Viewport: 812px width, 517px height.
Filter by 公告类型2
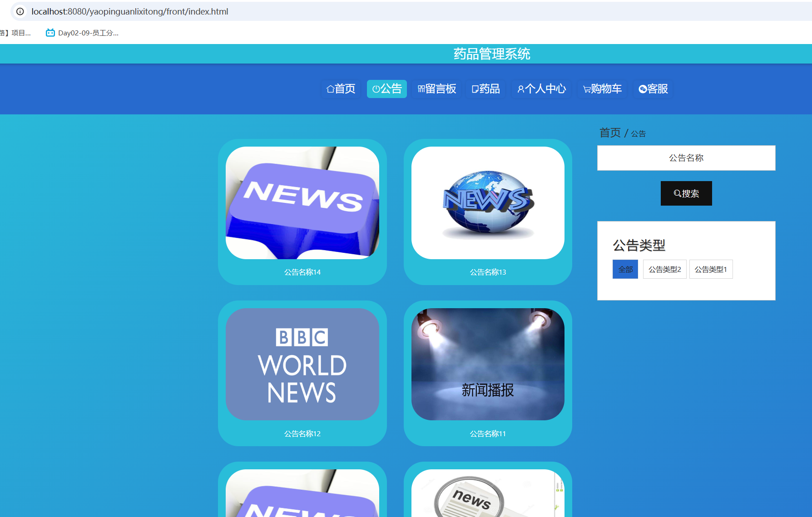click(x=664, y=269)
